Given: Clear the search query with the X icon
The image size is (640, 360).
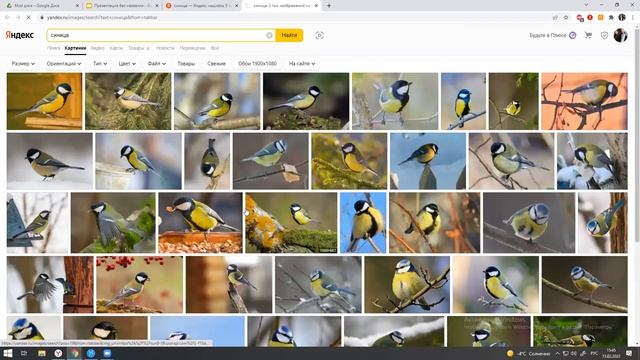Looking at the screenshot, I should click(x=269, y=36).
